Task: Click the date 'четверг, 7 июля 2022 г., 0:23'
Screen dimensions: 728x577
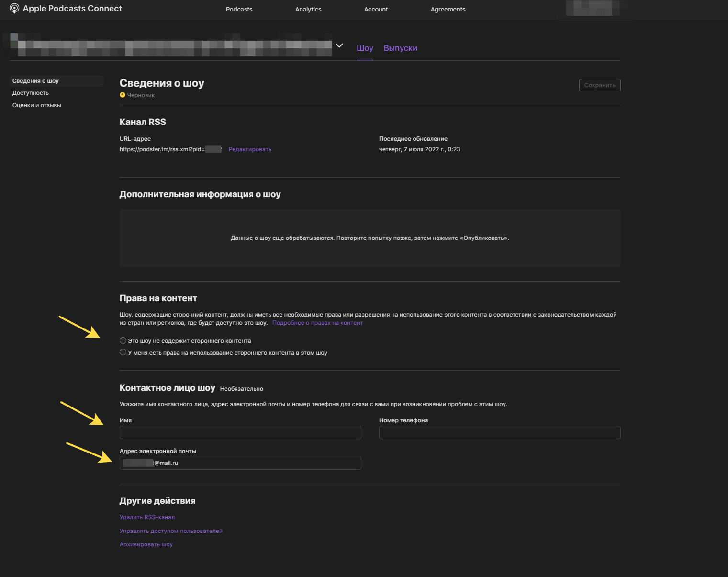Action: click(420, 149)
